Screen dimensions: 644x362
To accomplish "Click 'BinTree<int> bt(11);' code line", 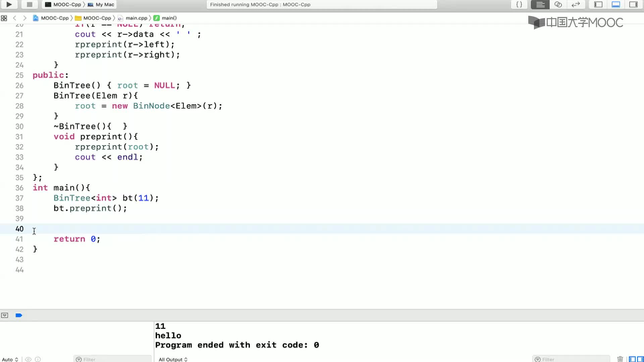I will tap(106, 198).
